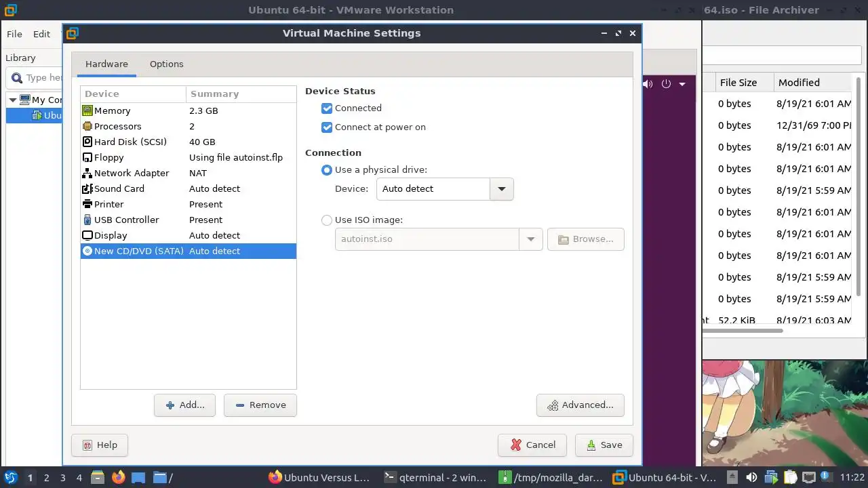
Task: Open the Device Auto detect dropdown
Action: pyautogui.click(x=502, y=189)
